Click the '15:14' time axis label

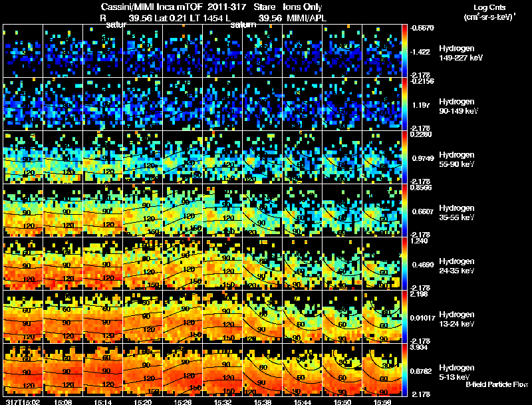pyautogui.click(x=103, y=402)
